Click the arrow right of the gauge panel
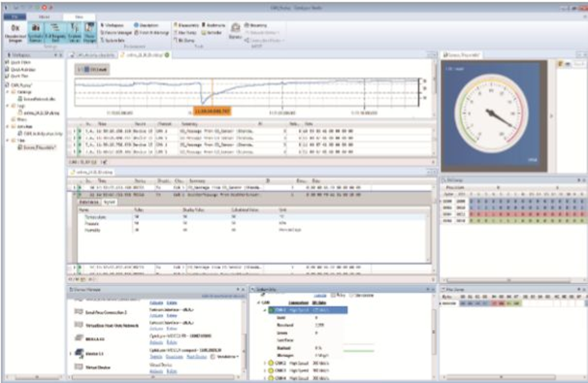Screen dimensions: 588x383 pyautogui.click(x=551, y=116)
